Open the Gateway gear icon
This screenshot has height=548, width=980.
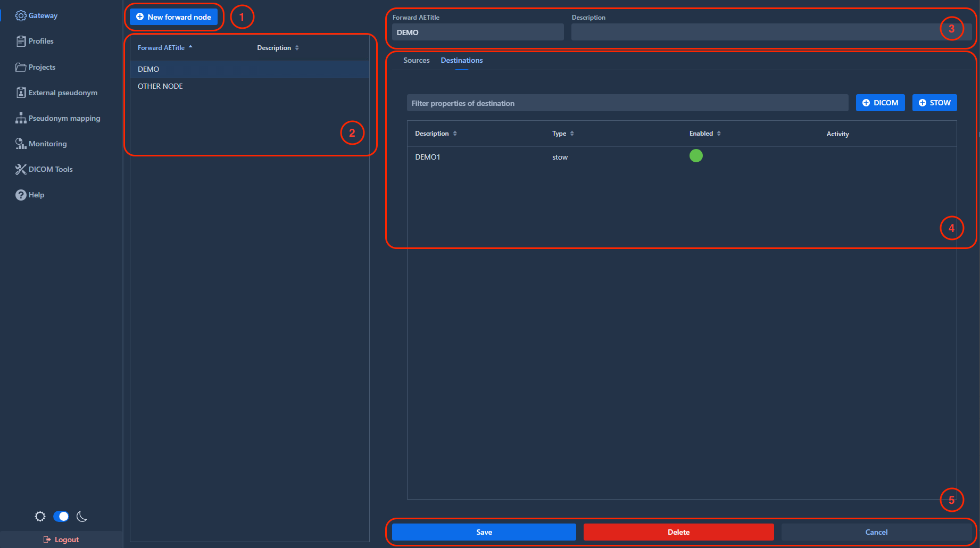[21, 16]
